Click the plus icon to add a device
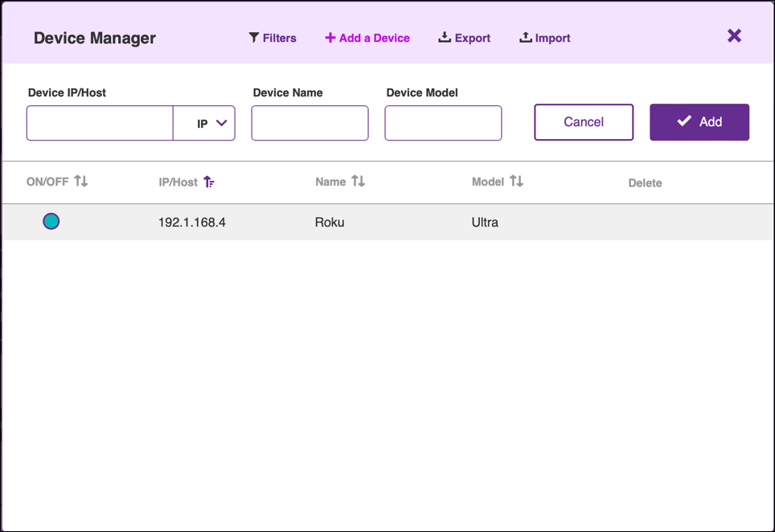Screen dimensions: 775x532 pyautogui.click(x=329, y=37)
